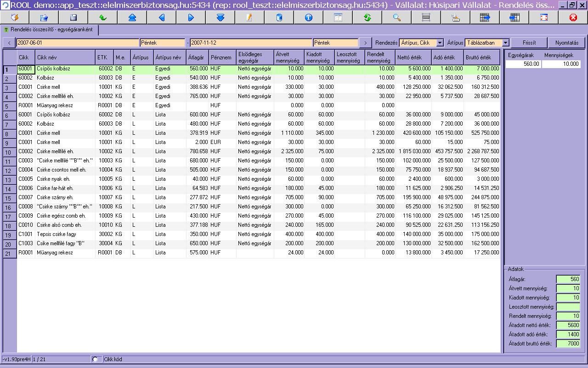
Task: Jump to first record with double up arrow
Action: 132,17
